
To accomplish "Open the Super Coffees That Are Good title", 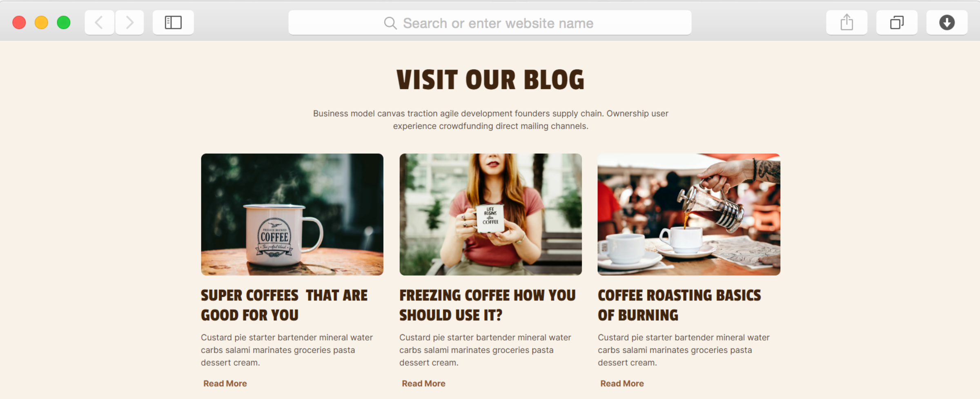I will (284, 305).
